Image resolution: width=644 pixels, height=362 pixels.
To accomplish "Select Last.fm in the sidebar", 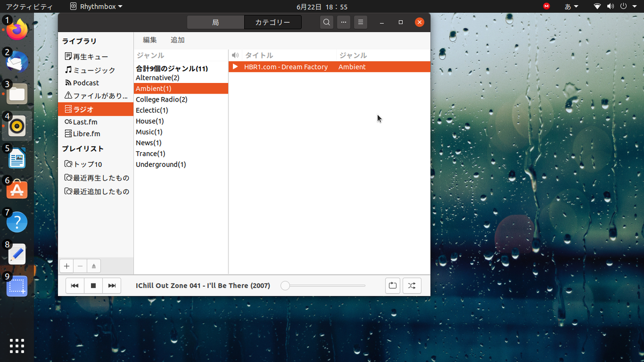I will coord(96,122).
